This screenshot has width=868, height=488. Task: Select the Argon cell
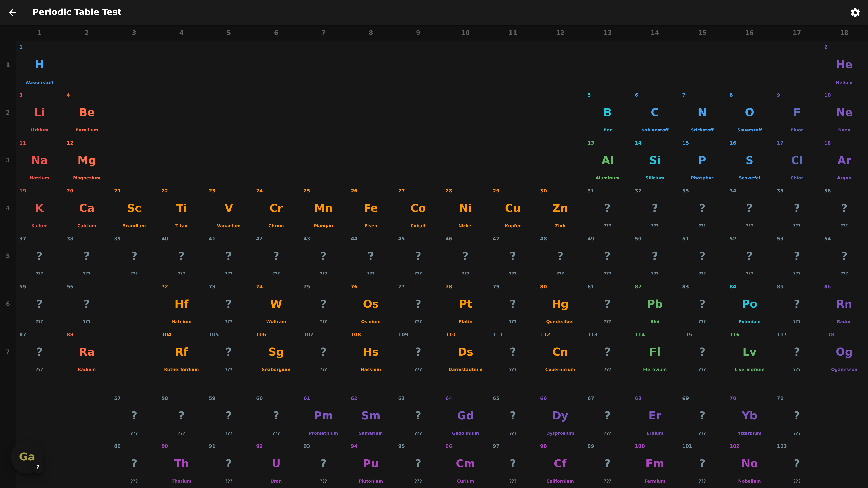(x=844, y=161)
